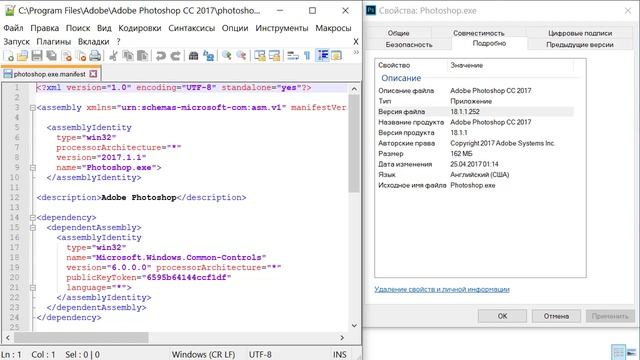This screenshot has width=640, height=360.
Task: Click the Отмена button
Action: click(556, 316)
